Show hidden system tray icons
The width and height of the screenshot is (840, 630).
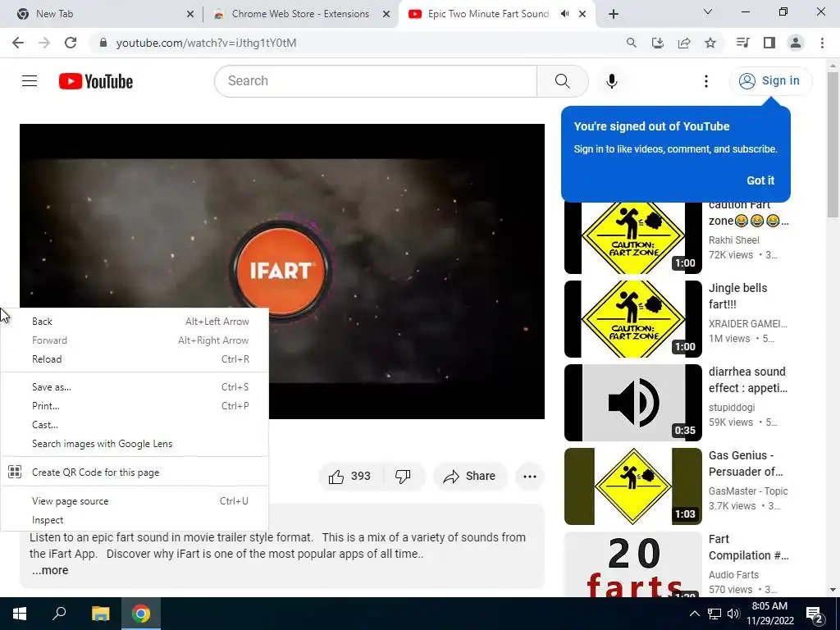[x=694, y=614]
